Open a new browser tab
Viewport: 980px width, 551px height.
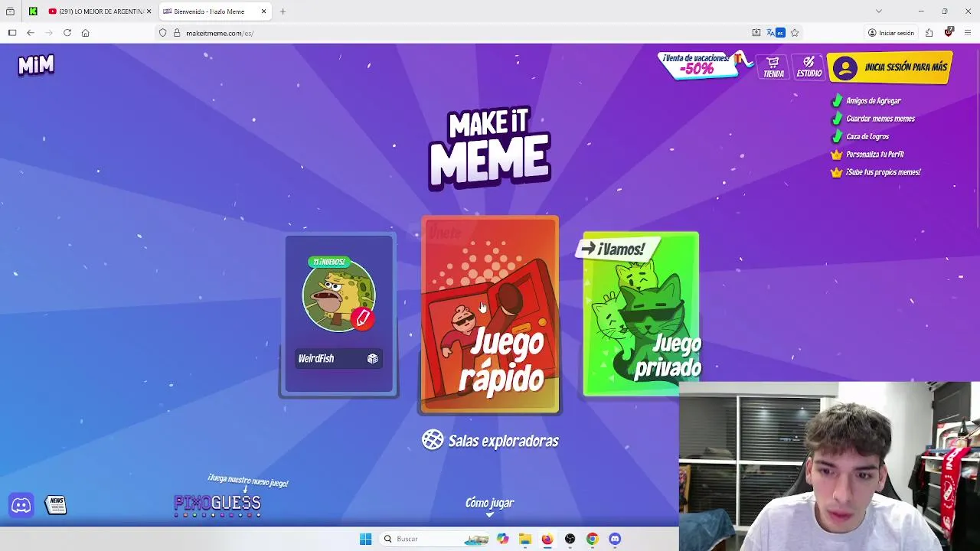(x=283, y=11)
